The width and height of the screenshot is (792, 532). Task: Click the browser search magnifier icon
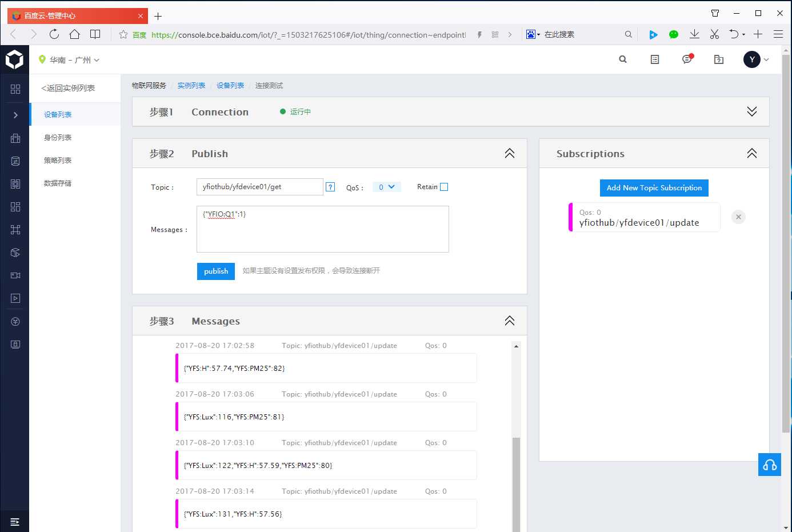click(629, 34)
